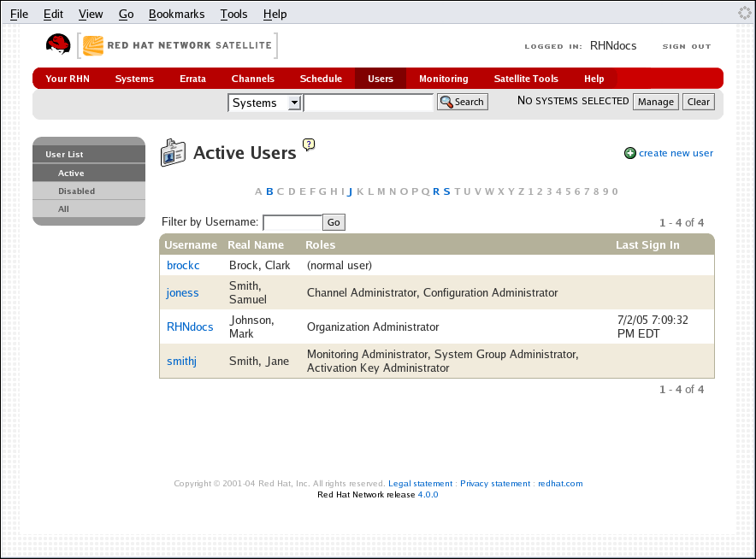Click the Organization Administrator role text

point(373,327)
